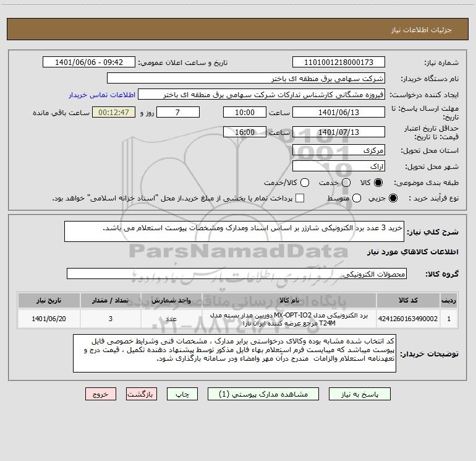Click product code 4241260163490002 cell
This screenshot has height=461, width=476.
coord(408,319)
